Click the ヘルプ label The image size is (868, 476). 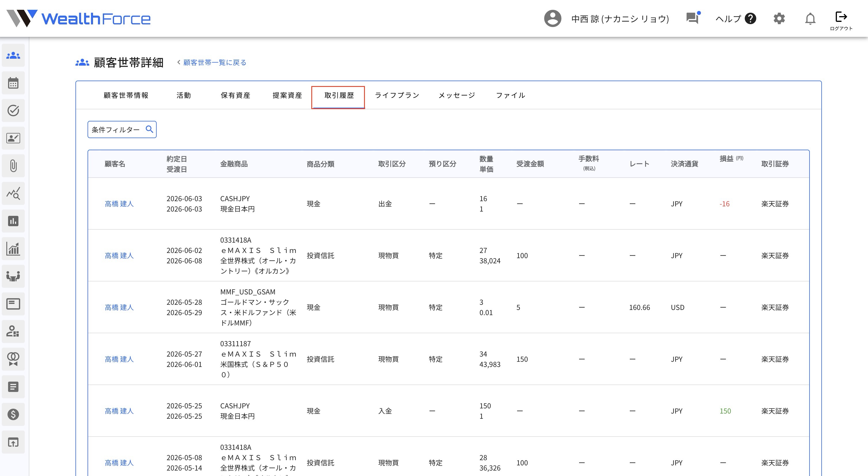tap(728, 19)
